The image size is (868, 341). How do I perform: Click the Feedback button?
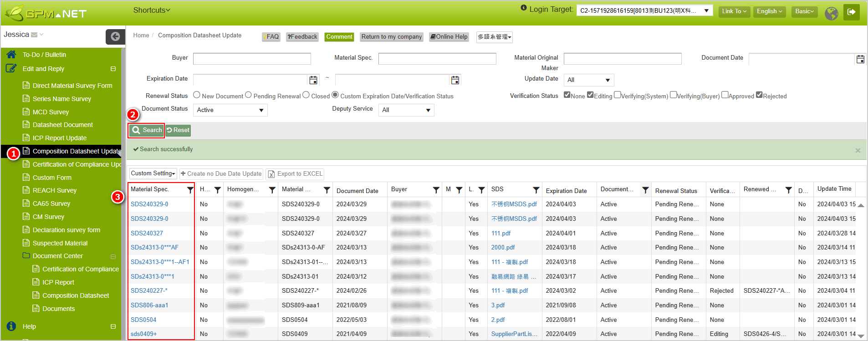302,37
